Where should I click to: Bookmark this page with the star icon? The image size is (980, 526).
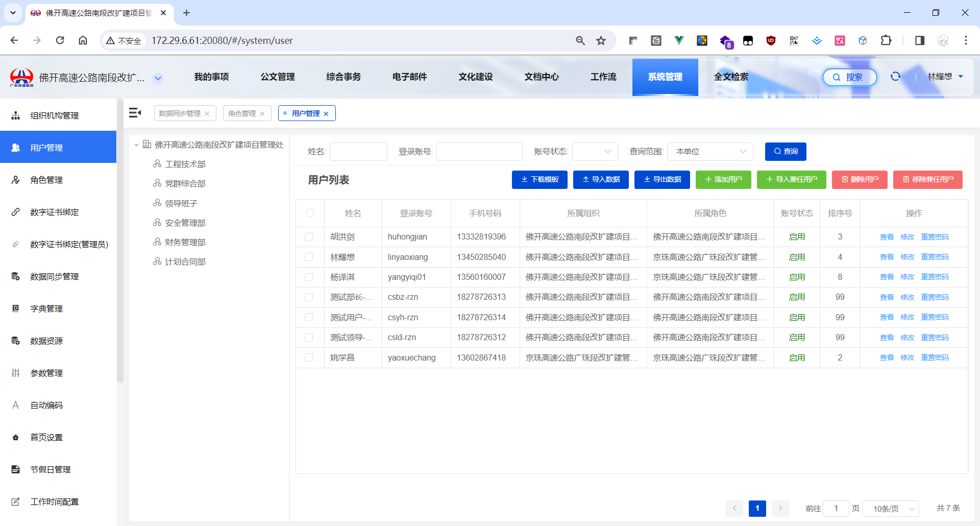601,40
